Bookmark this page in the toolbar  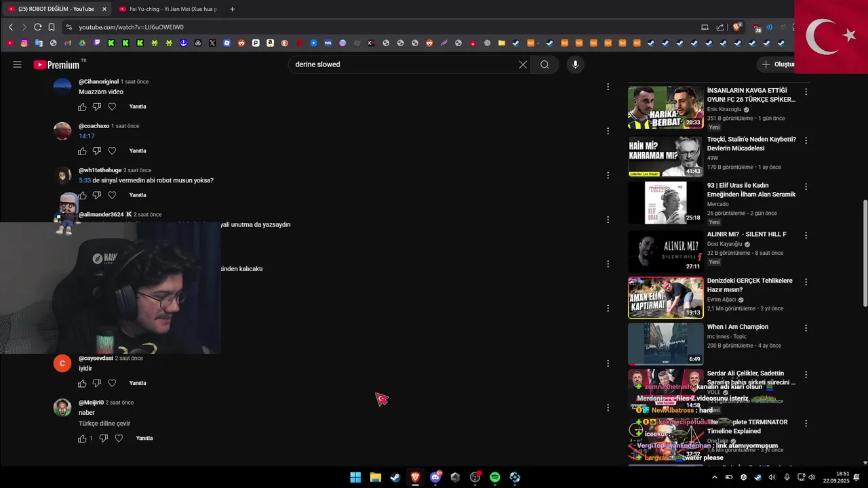(x=52, y=27)
